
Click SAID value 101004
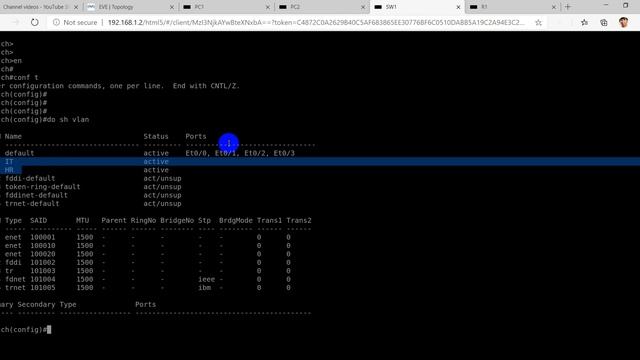[43, 280]
